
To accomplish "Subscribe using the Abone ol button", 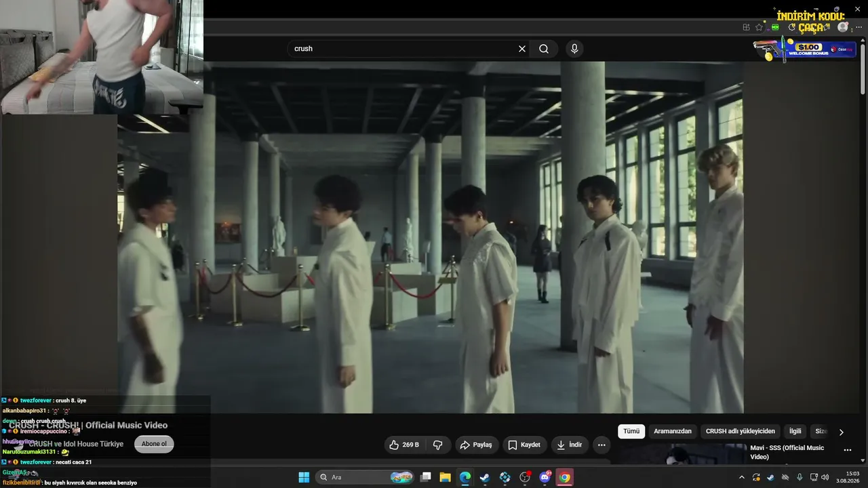I will point(154,444).
